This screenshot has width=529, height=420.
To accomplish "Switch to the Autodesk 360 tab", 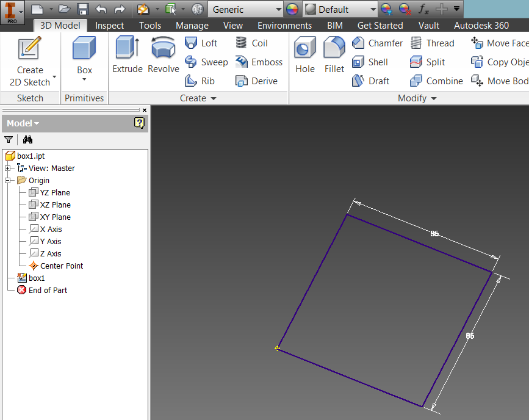I will (481, 26).
